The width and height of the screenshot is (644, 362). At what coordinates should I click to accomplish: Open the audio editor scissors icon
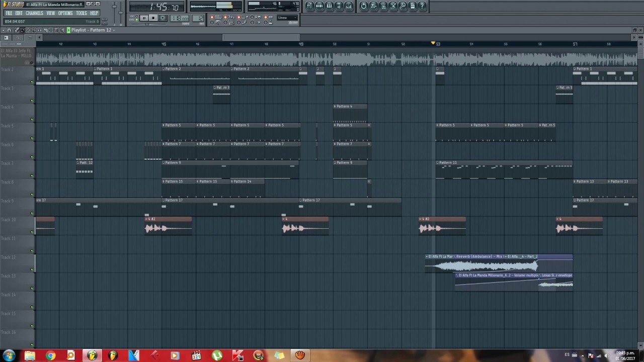coord(393,6)
